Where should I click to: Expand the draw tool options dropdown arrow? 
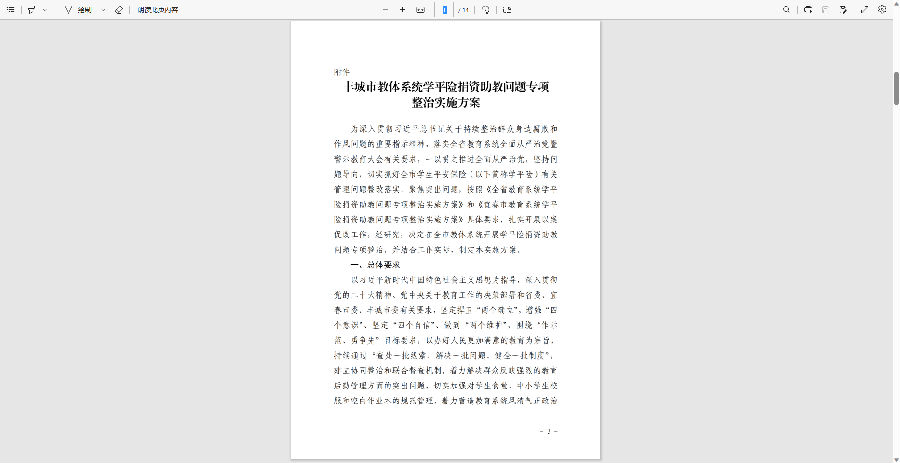(x=103, y=10)
